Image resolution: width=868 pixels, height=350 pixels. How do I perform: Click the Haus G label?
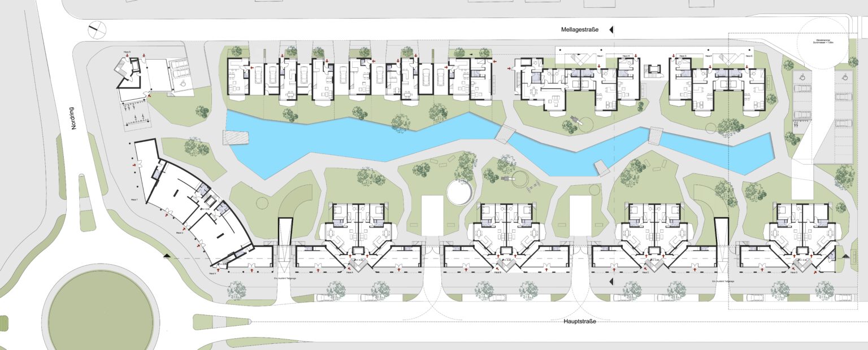point(682,56)
